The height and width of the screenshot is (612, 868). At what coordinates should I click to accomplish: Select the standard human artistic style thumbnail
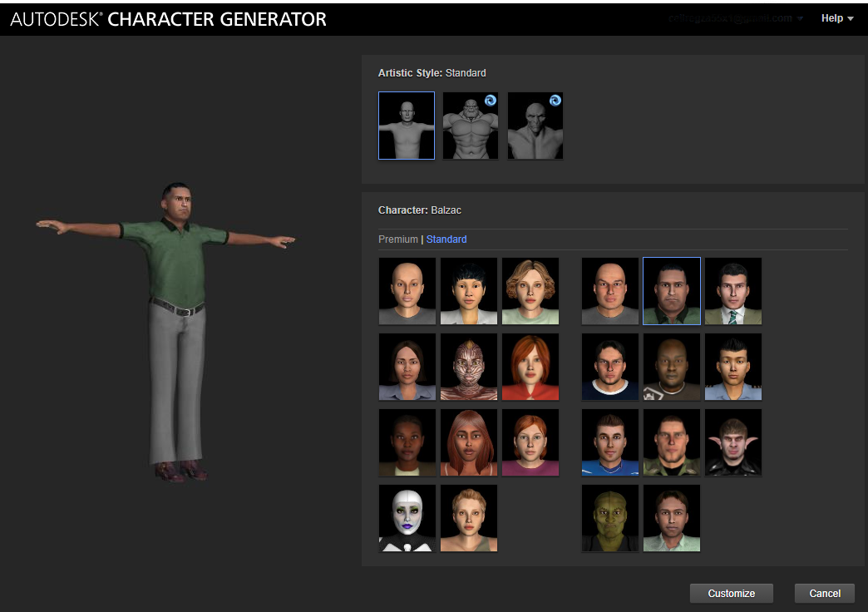(407, 126)
